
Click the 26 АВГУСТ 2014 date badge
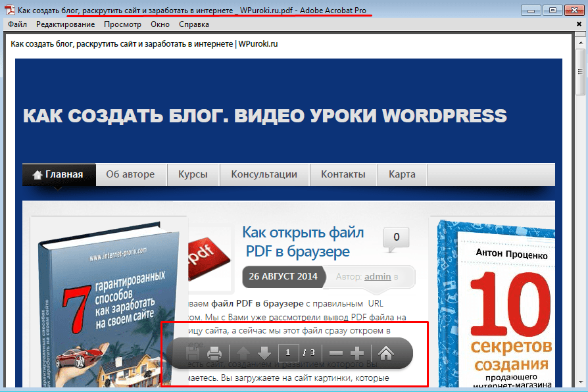coord(283,276)
